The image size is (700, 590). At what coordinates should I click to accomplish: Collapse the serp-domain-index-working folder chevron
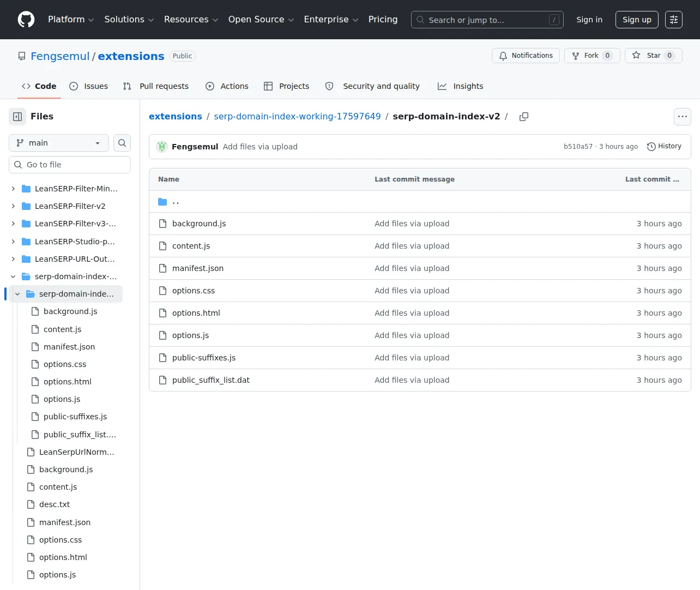13,276
